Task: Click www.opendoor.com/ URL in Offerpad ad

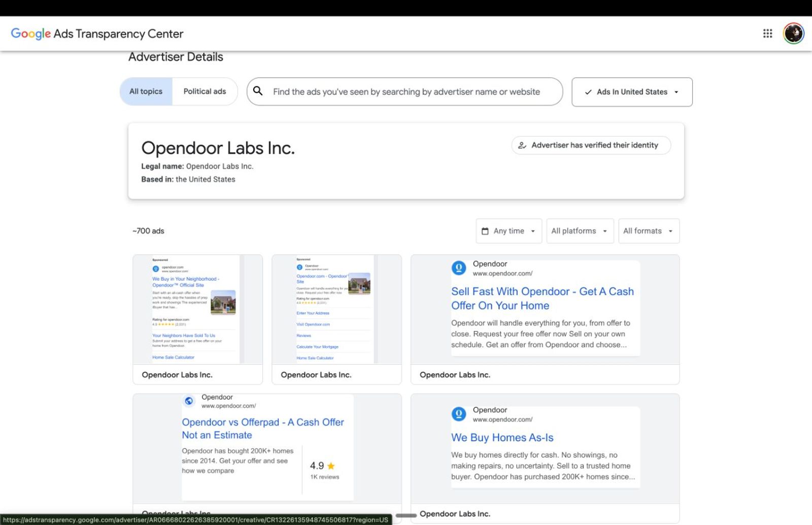Action: click(x=228, y=406)
